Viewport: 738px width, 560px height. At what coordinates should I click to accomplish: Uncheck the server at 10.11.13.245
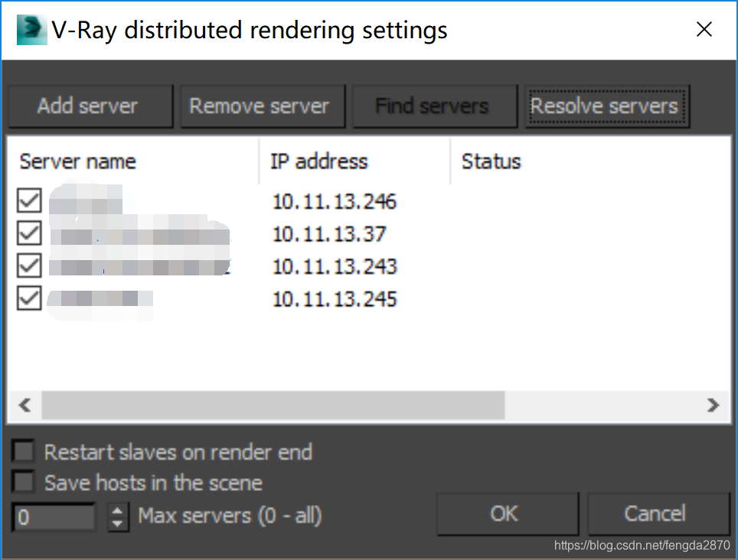click(x=29, y=298)
